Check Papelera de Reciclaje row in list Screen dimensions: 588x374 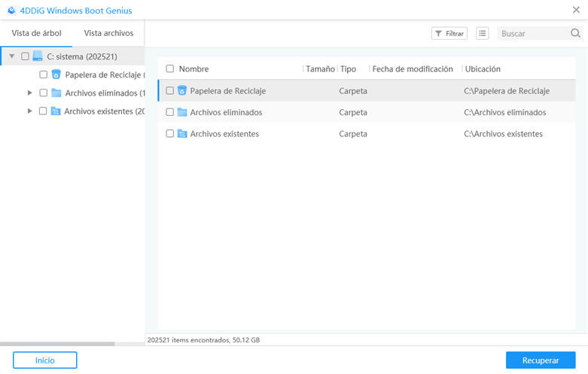pyautogui.click(x=170, y=90)
